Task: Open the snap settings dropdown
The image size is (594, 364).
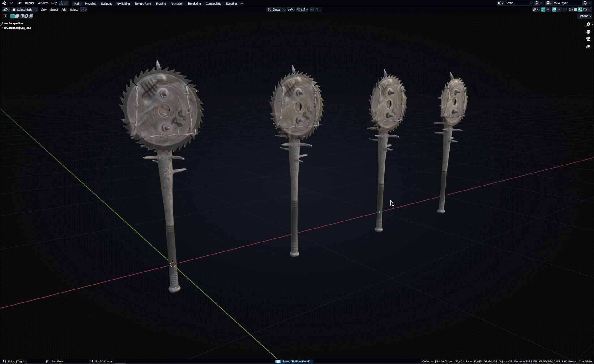Action: coord(305,10)
